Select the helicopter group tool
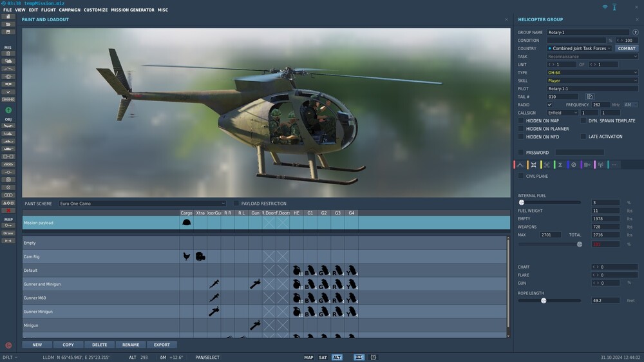 point(8,133)
